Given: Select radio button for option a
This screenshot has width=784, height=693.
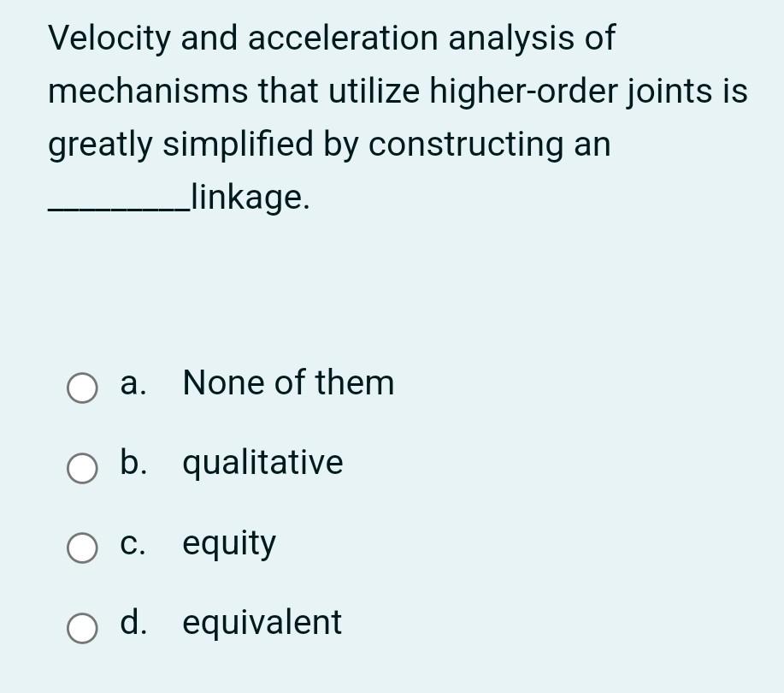Looking at the screenshot, I should (82, 388).
